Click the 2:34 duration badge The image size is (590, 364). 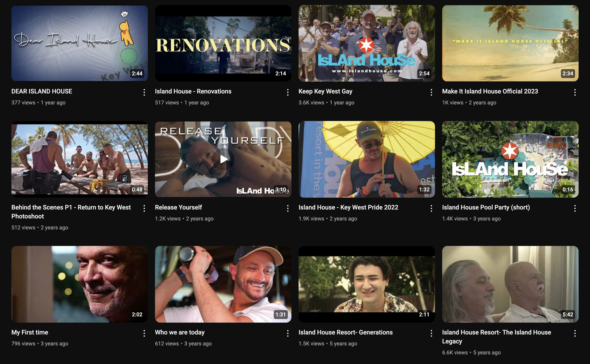[x=568, y=73]
